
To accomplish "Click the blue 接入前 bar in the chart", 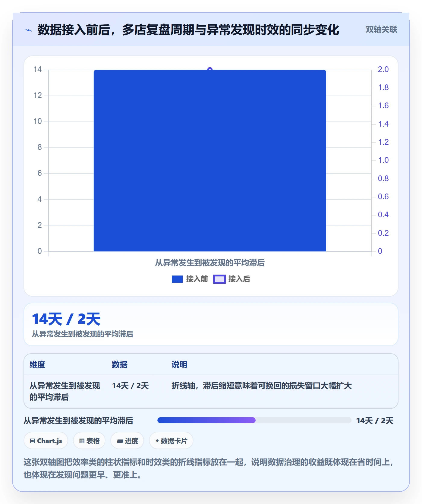I will [210, 161].
